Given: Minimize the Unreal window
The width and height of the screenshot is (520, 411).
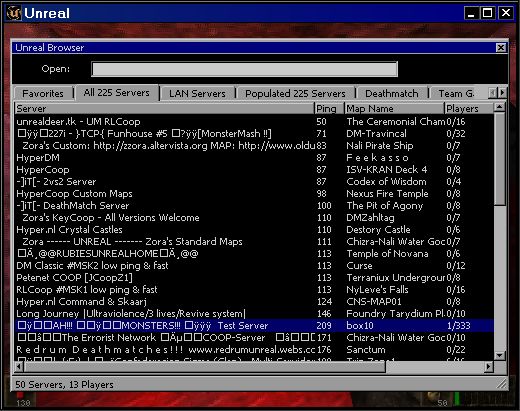Looking at the screenshot, I should [471, 14].
